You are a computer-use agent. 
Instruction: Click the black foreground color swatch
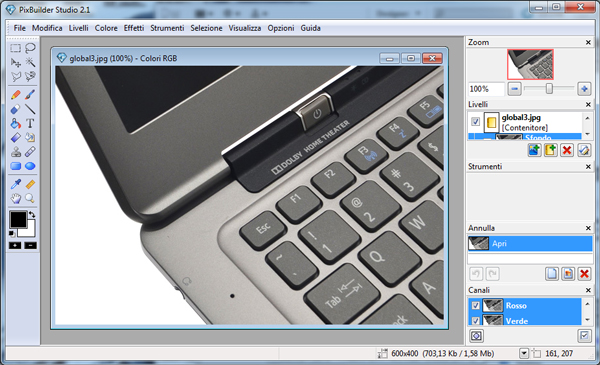(x=18, y=219)
